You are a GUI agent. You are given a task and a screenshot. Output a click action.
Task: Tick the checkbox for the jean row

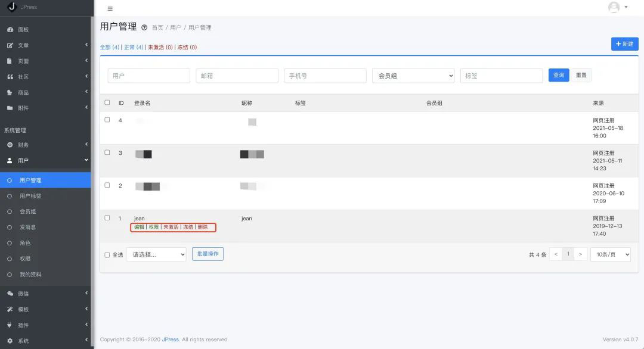(x=107, y=218)
